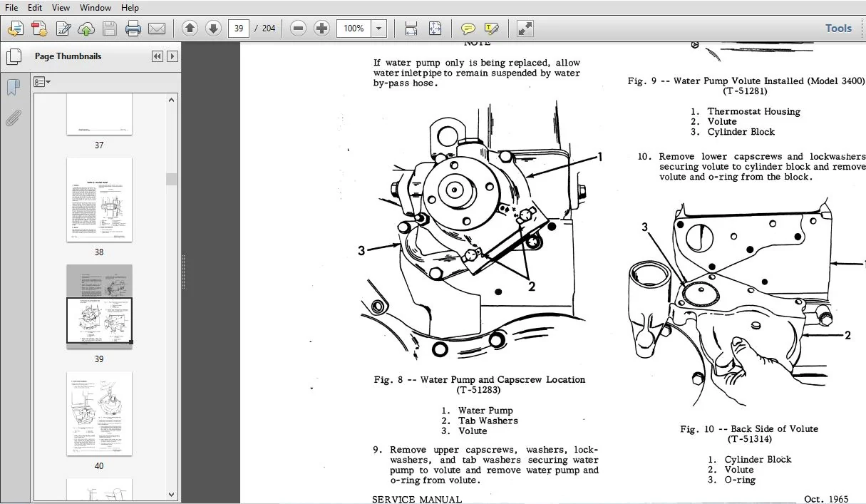The image size is (866, 504).
Task: Open the View menu
Action: 61,8
